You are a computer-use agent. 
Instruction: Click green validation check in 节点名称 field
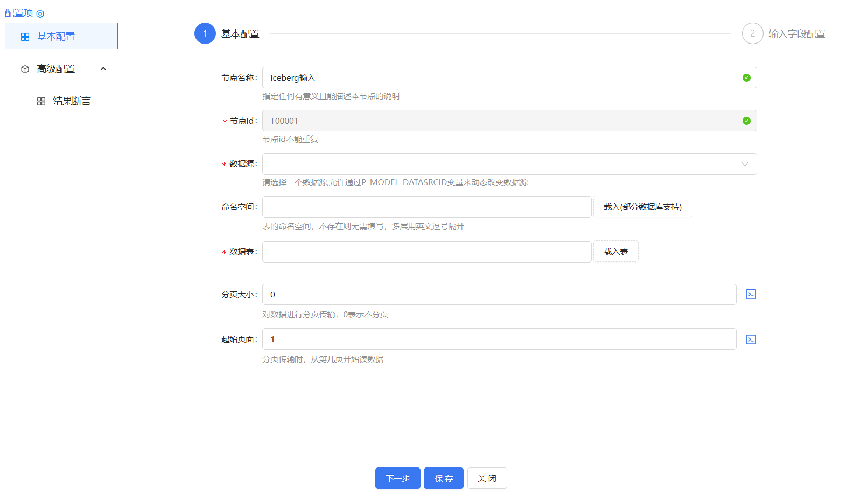pos(746,77)
